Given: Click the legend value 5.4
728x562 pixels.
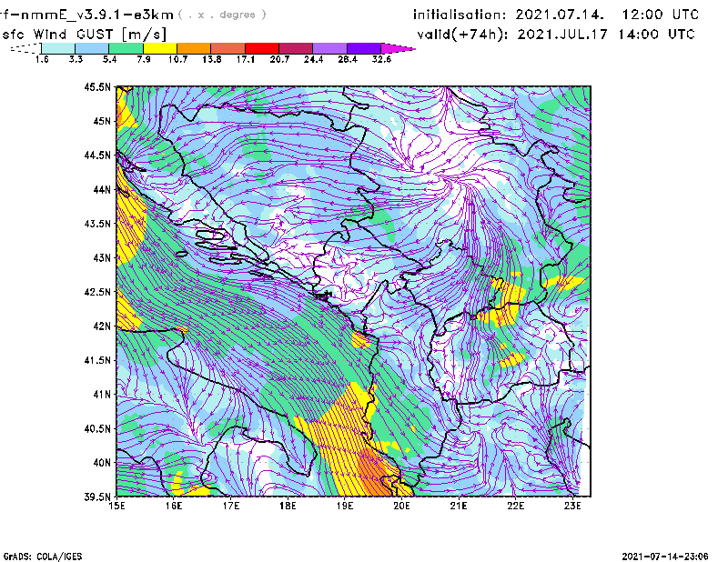Looking at the screenshot, I should pos(109,59).
